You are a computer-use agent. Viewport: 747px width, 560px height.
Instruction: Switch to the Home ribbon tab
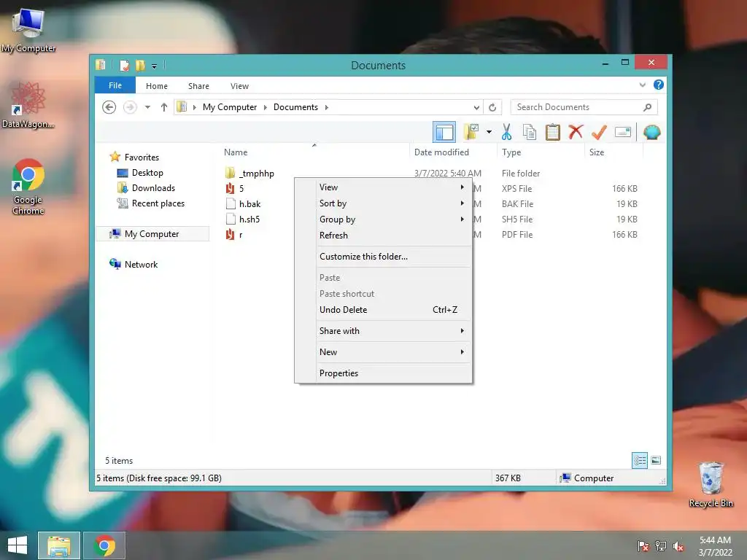(x=157, y=86)
